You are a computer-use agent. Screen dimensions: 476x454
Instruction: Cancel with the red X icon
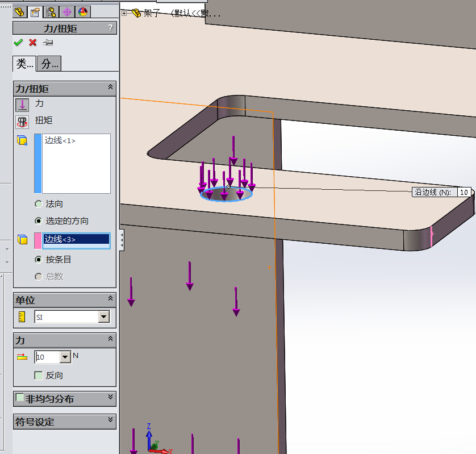[x=33, y=43]
